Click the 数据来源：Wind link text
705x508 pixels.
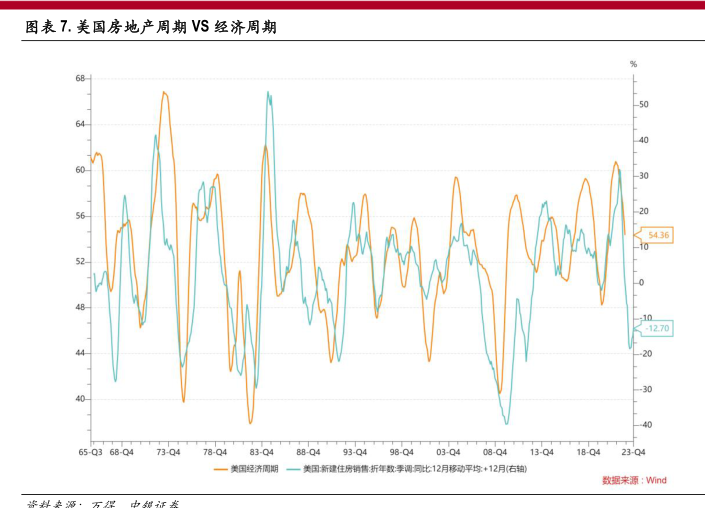(634, 481)
